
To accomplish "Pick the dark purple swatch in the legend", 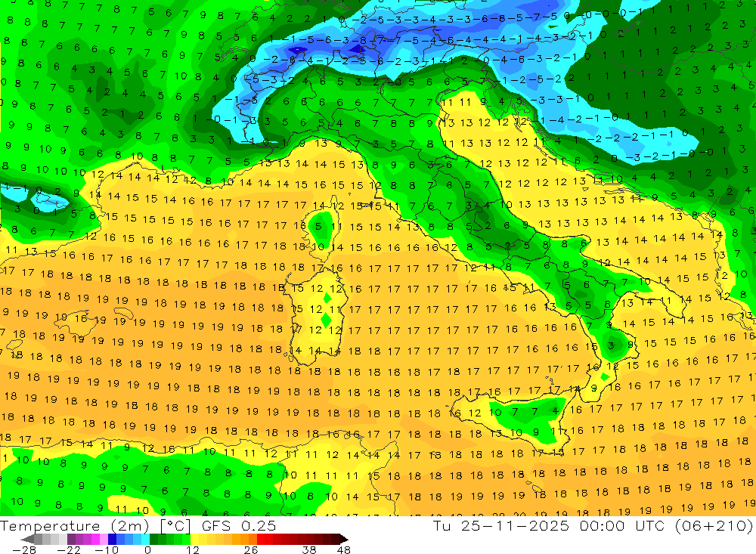I will pos(71,539).
